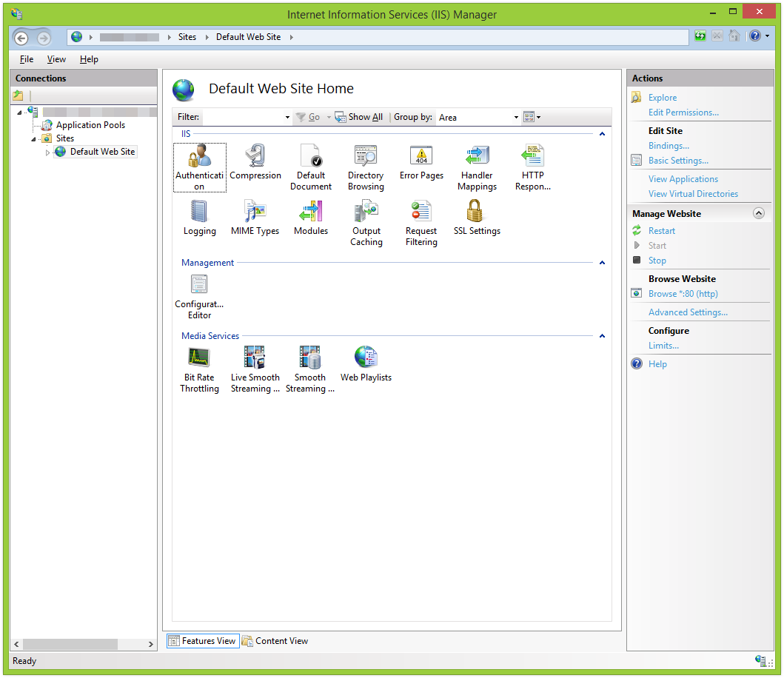Open the Logging feature
Viewport: 784px width, 678px height.
(x=199, y=218)
